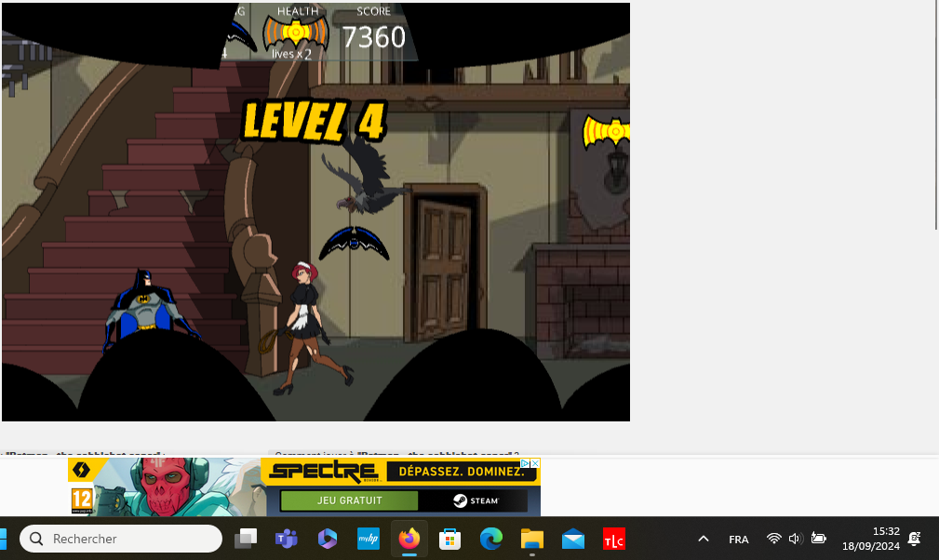Open File Explorer from the taskbar
Viewport: 939px width, 560px height.
(531, 539)
